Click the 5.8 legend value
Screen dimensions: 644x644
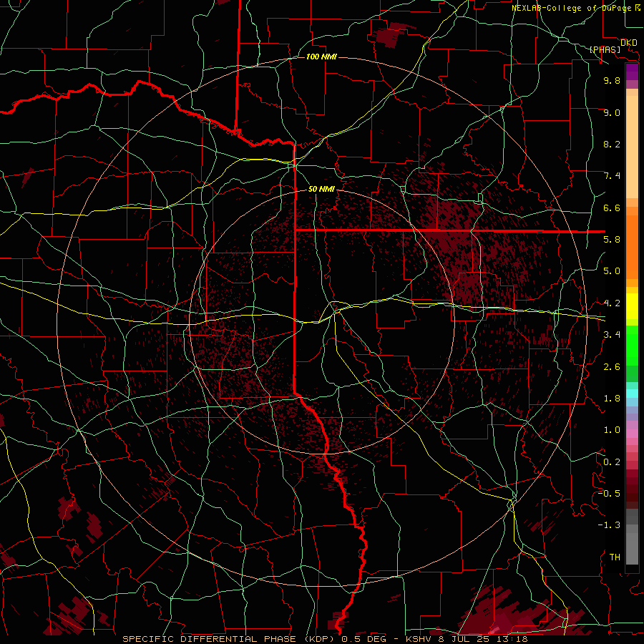[612, 240]
